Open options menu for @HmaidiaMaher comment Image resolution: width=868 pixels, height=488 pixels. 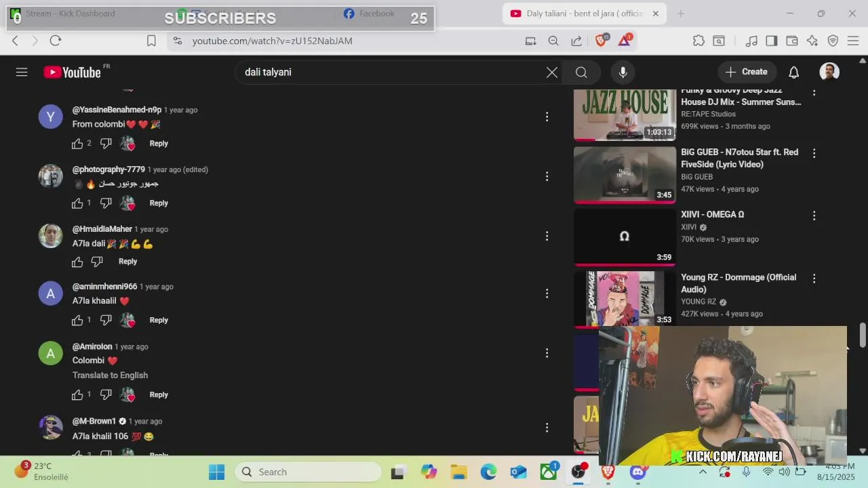click(x=547, y=237)
